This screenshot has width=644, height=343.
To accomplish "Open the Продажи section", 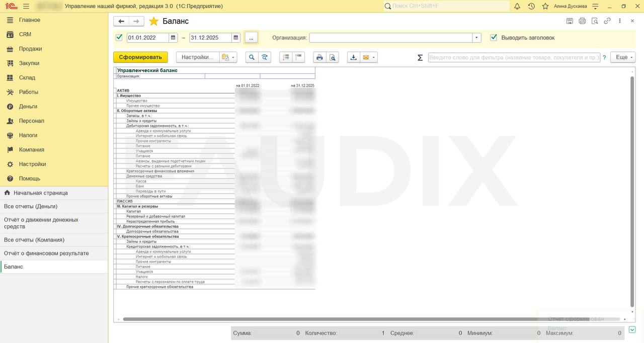I will pos(54,49).
